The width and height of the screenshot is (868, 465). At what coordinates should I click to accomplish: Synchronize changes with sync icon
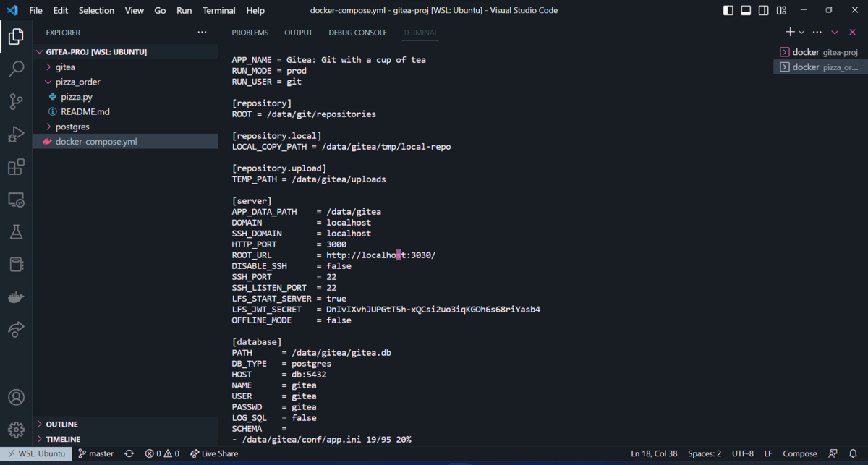pos(129,453)
